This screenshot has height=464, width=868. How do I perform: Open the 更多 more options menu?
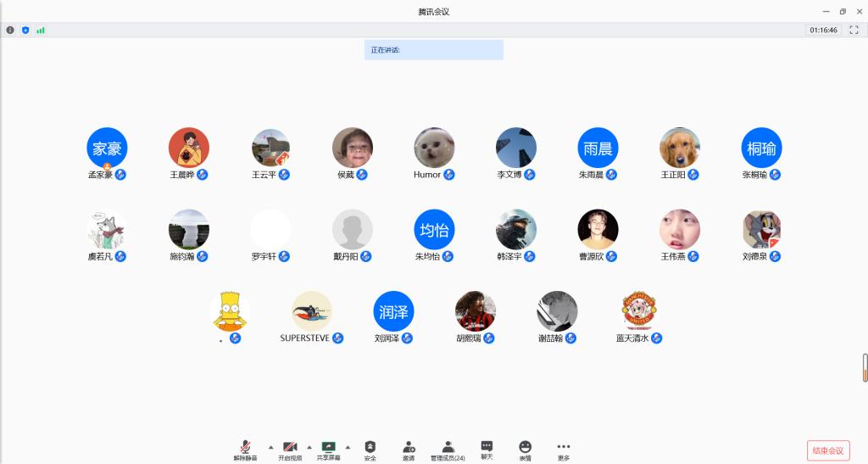tap(564, 450)
